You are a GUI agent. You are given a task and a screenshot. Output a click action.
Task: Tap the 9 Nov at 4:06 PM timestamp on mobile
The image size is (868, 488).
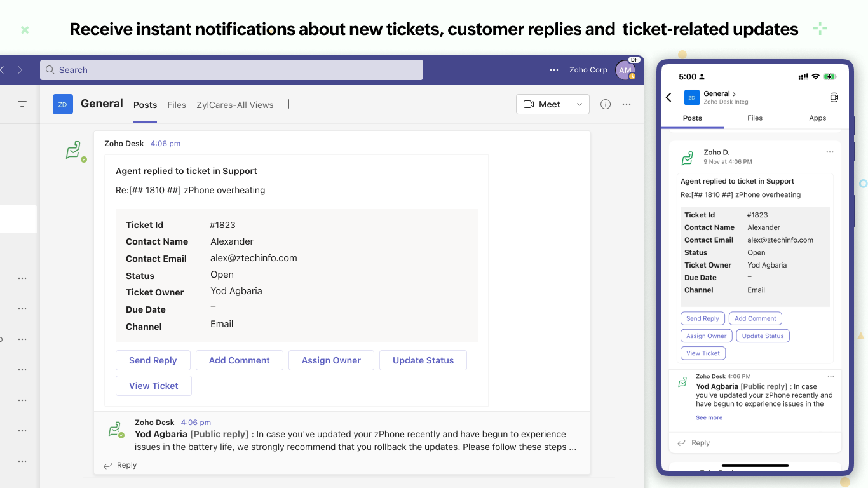[x=728, y=162]
